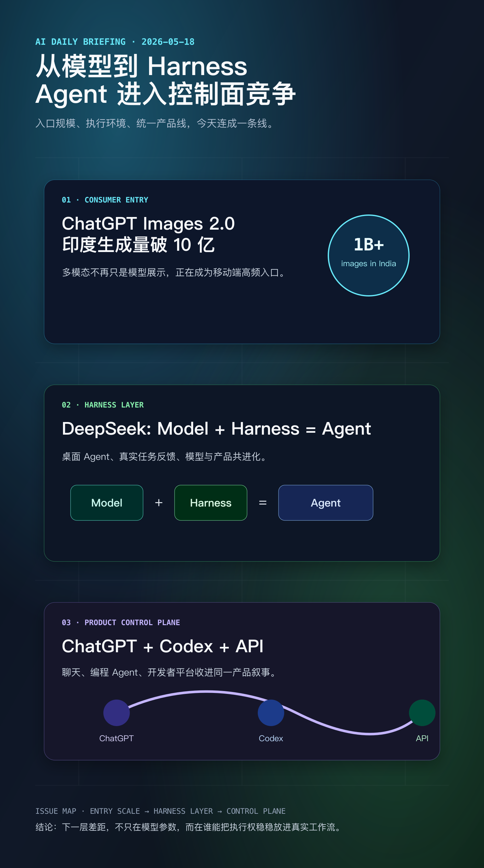Click the '1B+' circle badge
The height and width of the screenshot is (868, 484).
[x=369, y=255]
